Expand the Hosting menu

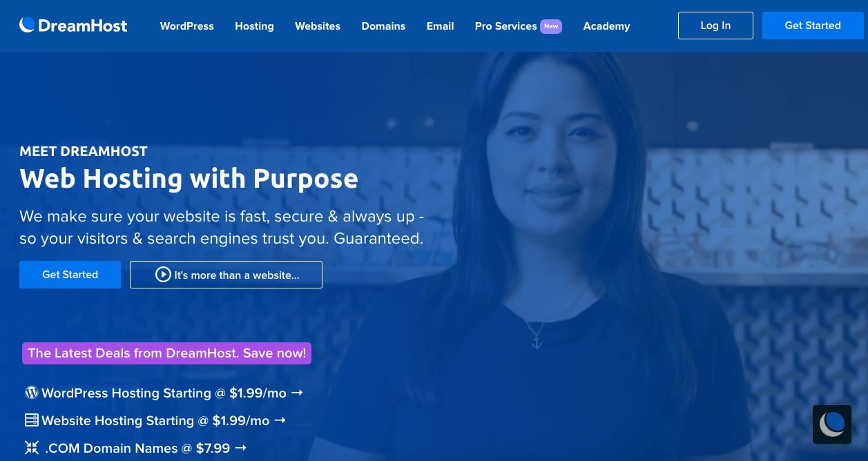click(x=254, y=26)
